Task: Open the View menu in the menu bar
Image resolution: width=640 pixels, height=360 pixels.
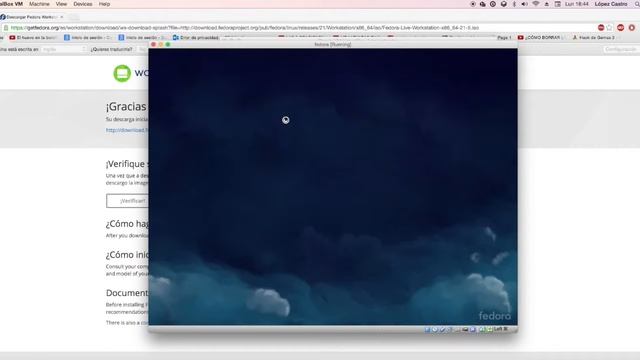Action: pyautogui.click(x=61, y=4)
